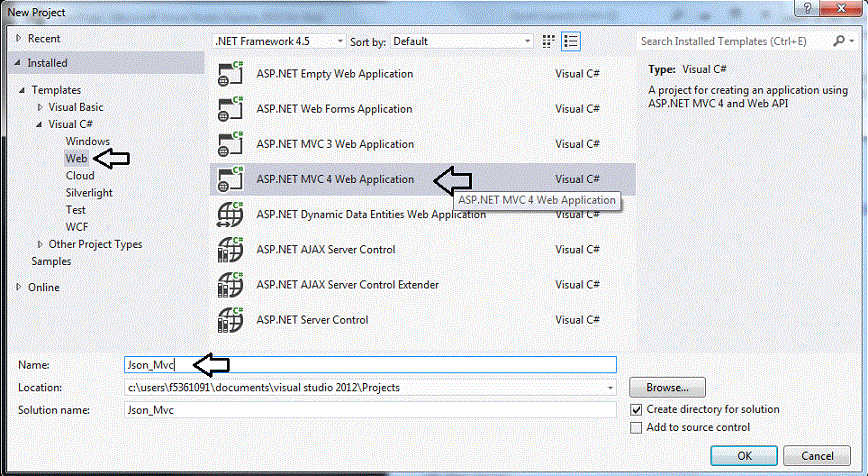Image resolution: width=868 pixels, height=476 pixels.
Task: Click the AJAX Server Control Extender icon
Action: pyautogui.click(x=230, y=284)
